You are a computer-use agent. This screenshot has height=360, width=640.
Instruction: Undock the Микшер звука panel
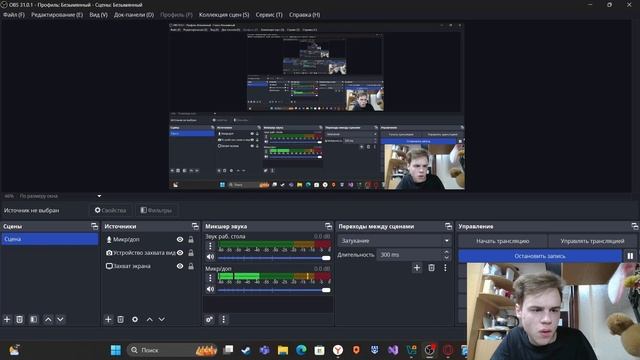coord(329,226)
